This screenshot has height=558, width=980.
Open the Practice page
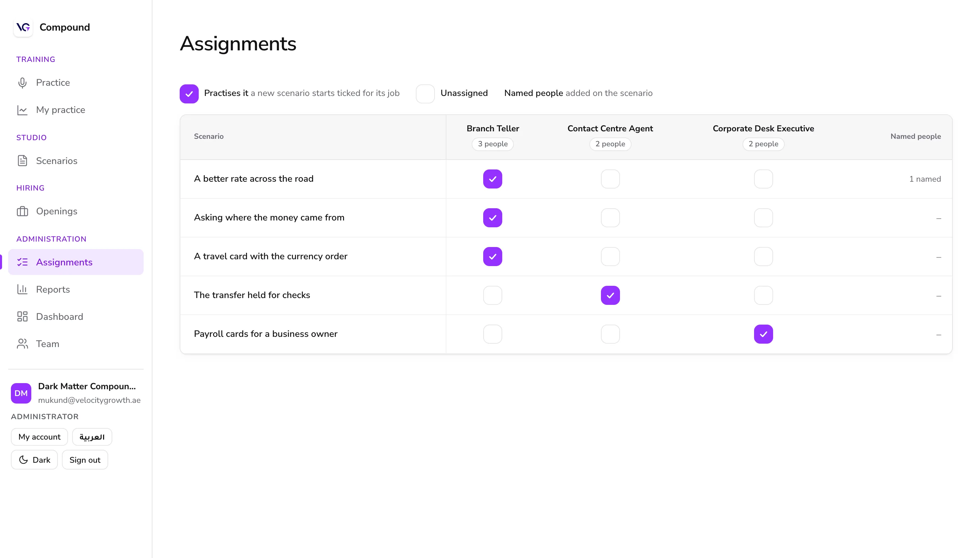coord(76,83)
